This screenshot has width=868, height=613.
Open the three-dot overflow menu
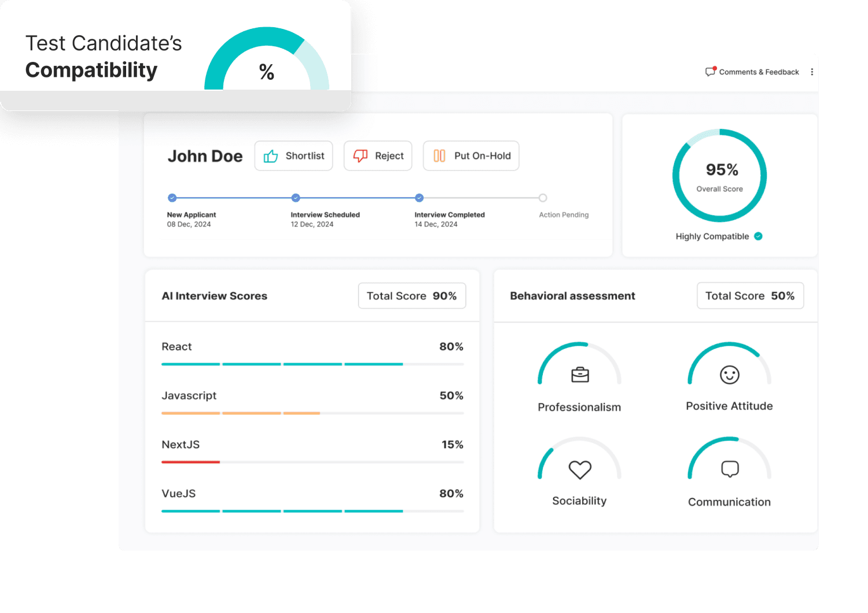[812, 72]
